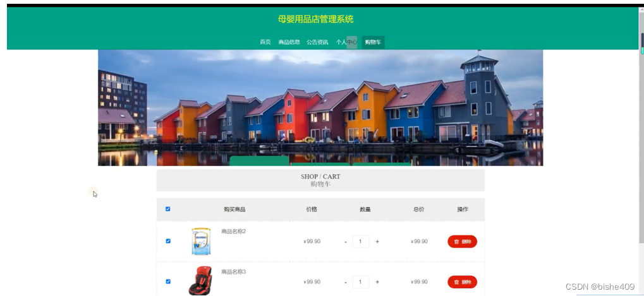Image resolution: width=644 pixels, height=296 pixels.
Task: Click the 数量 column header
Action: 365,210
